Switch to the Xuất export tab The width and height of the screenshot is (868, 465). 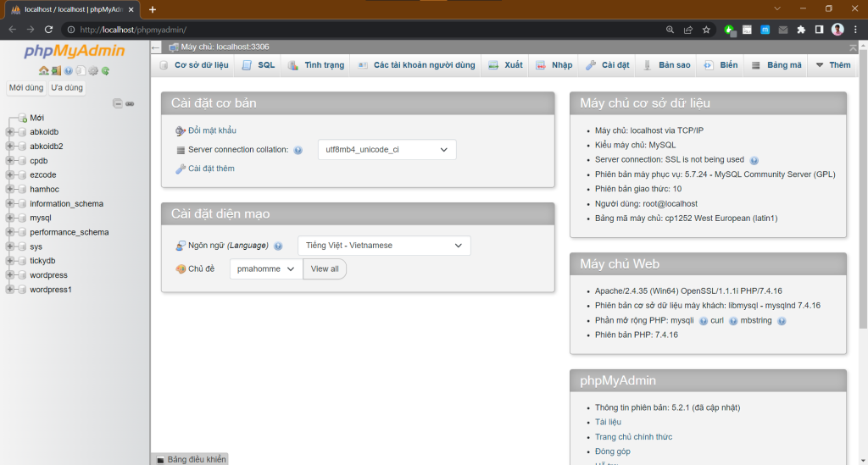click(x=505, y=65)
